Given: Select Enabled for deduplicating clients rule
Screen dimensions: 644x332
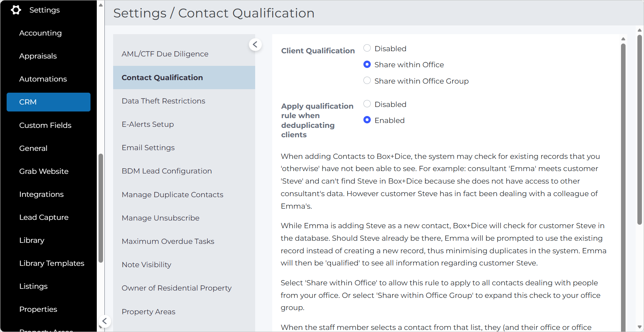Looking at the screenshot, I should coord(367,120).
